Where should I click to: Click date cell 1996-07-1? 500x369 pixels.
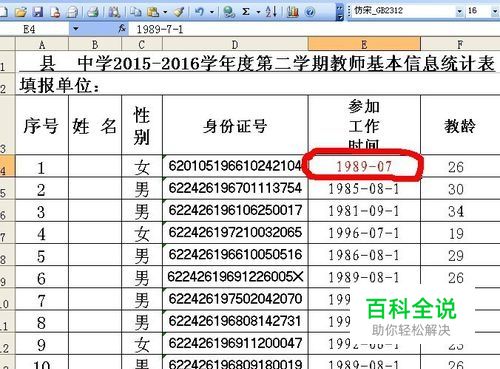(x=364, y=233)
